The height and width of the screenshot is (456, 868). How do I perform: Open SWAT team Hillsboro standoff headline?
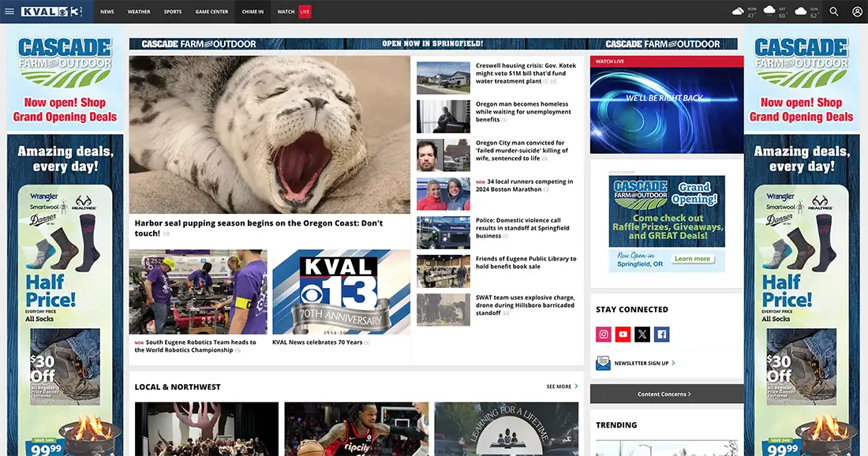pyautogui.click(x=525, y=305)
